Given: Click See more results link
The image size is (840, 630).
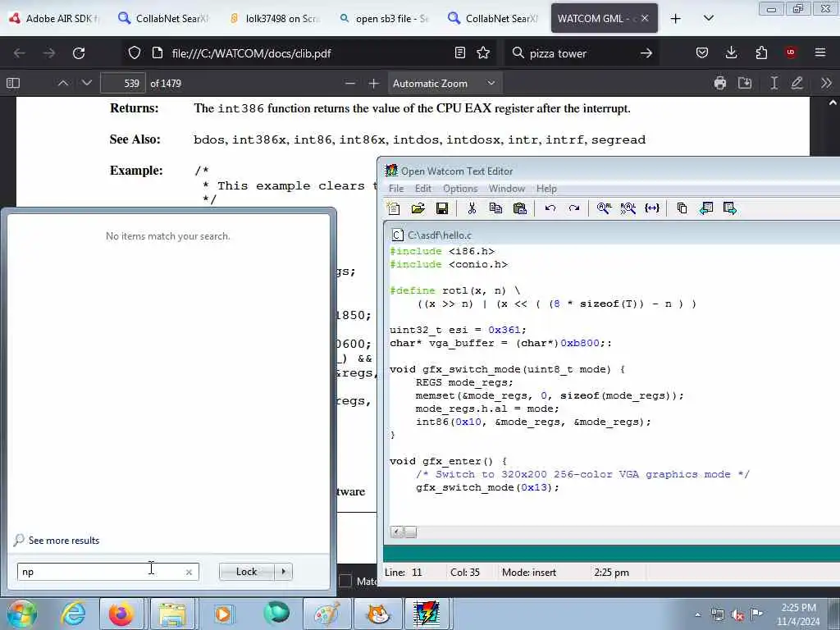Looking at the screenshot, I should (64, 540).
